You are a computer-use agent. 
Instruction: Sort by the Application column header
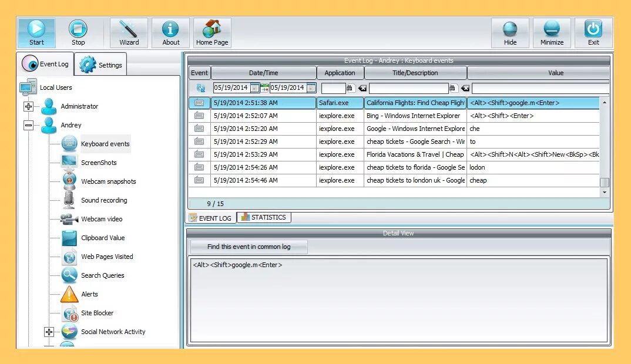(340, 73)
